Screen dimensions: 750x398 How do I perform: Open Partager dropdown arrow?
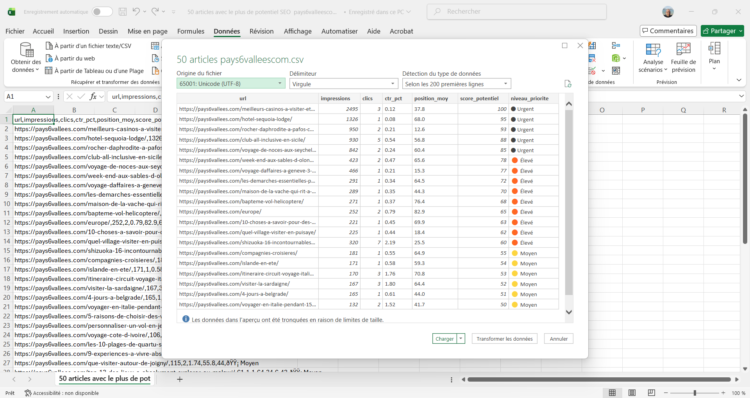(741, 31)
